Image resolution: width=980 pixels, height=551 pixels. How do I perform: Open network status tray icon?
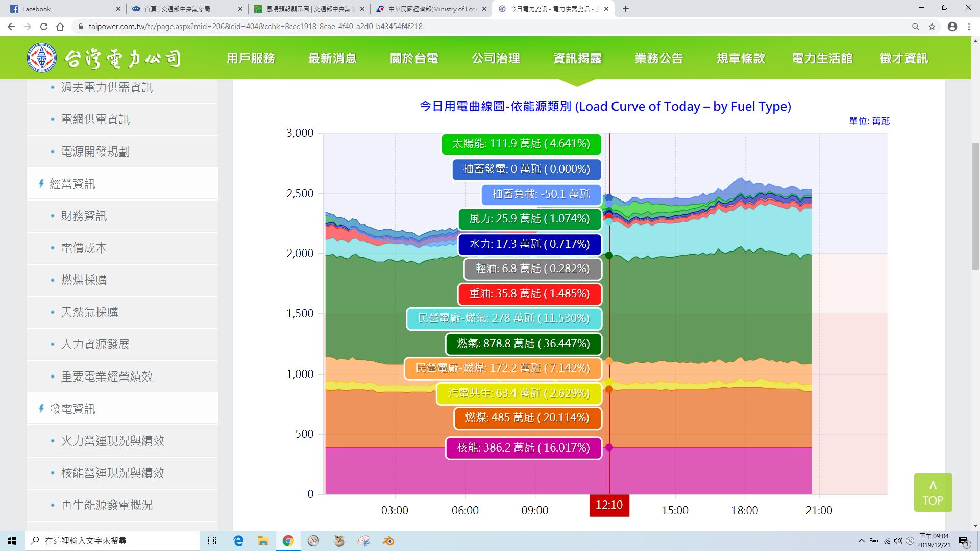coord(887,541)
